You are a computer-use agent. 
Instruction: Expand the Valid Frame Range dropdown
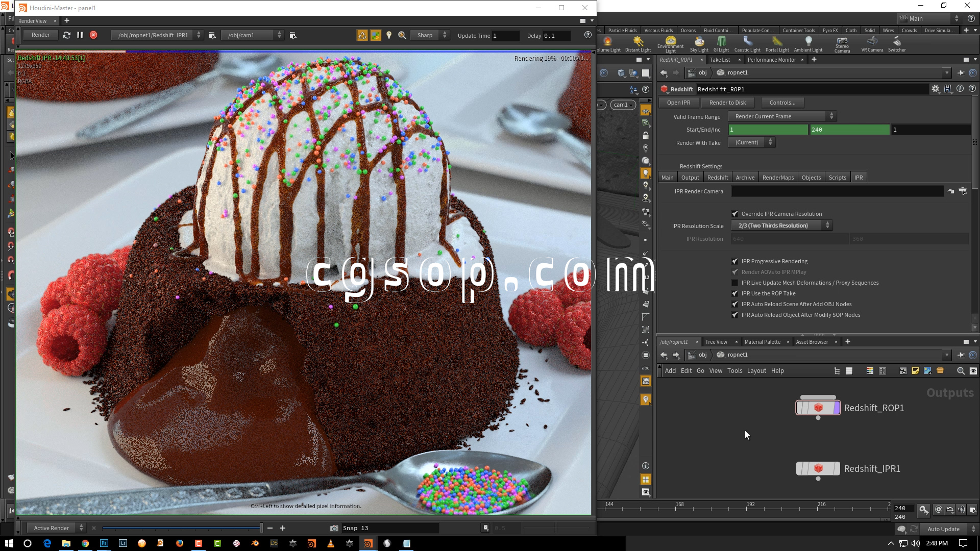(781, 116)
